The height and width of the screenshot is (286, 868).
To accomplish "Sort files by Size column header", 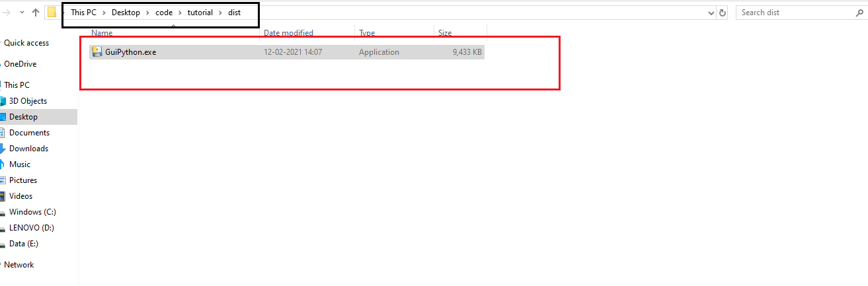I will [x=445, y=32].
